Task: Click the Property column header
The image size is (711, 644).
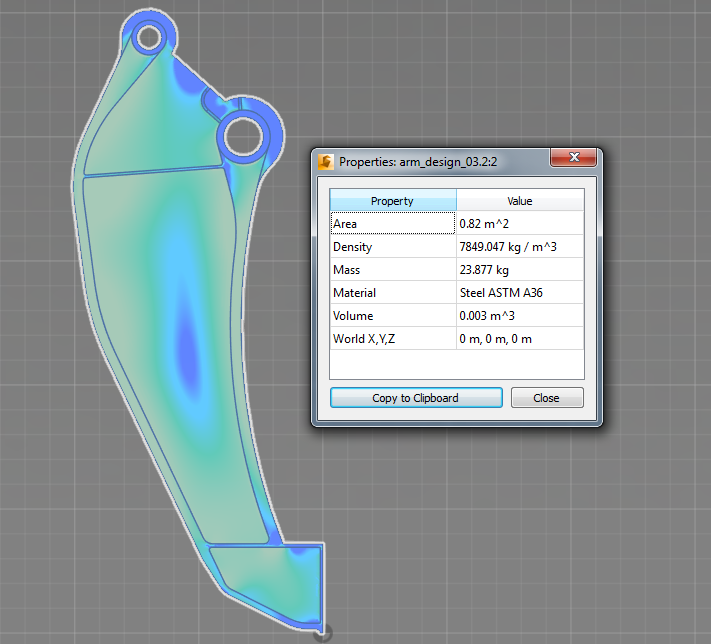Action: coord(393,200)
